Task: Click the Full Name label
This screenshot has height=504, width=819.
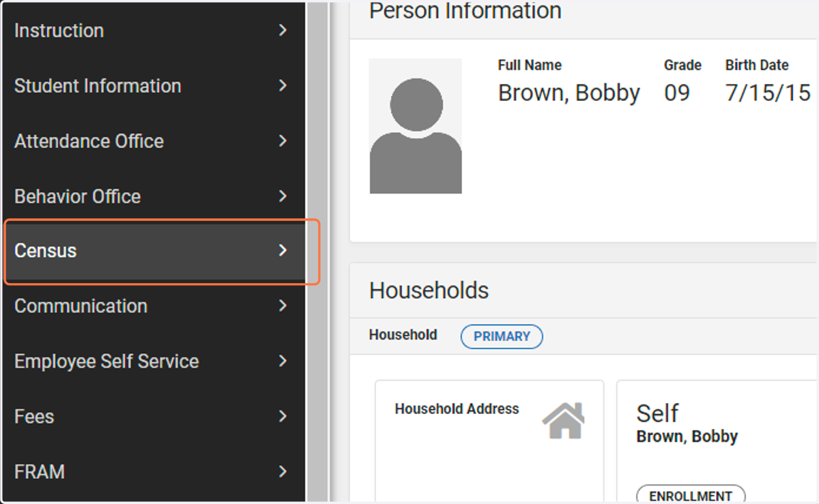Action: coord(530,65)
